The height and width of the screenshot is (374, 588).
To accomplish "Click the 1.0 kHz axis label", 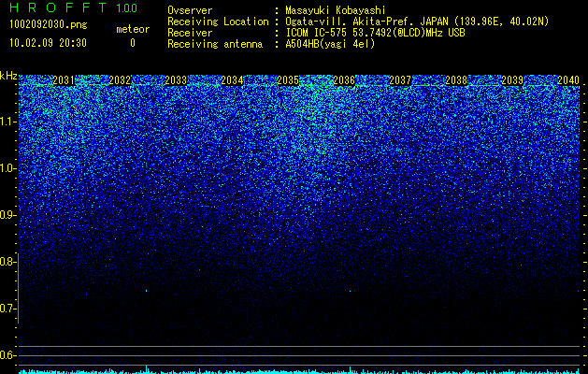I will tap(7, 168).
